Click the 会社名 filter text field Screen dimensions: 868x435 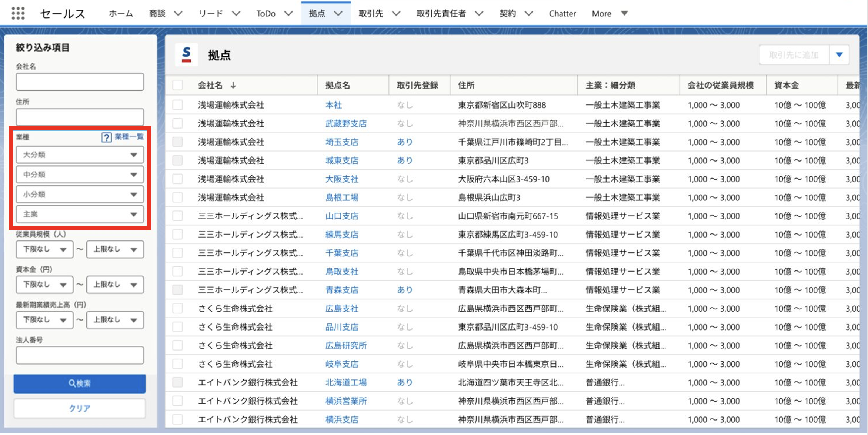tap(80, 82)
